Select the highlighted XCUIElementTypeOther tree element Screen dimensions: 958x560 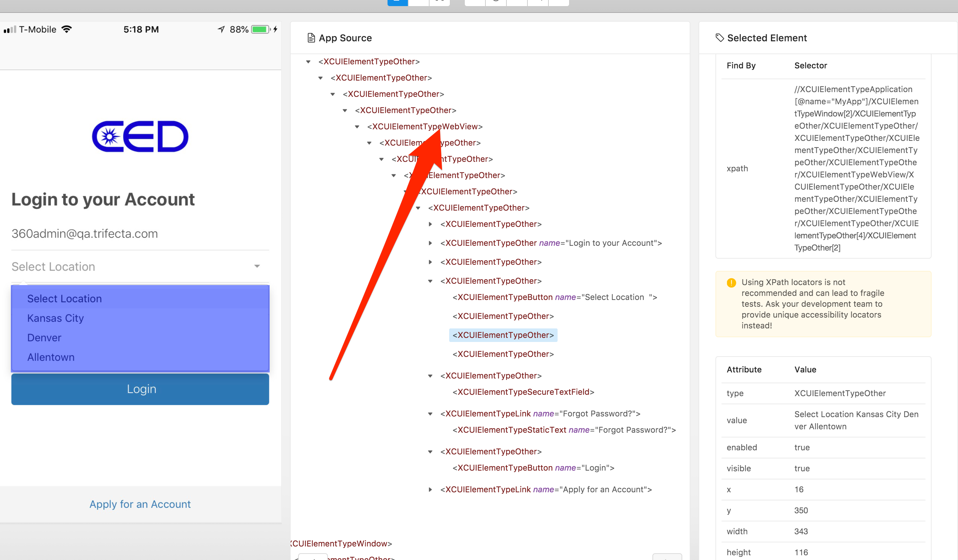[x=503, y=335]
